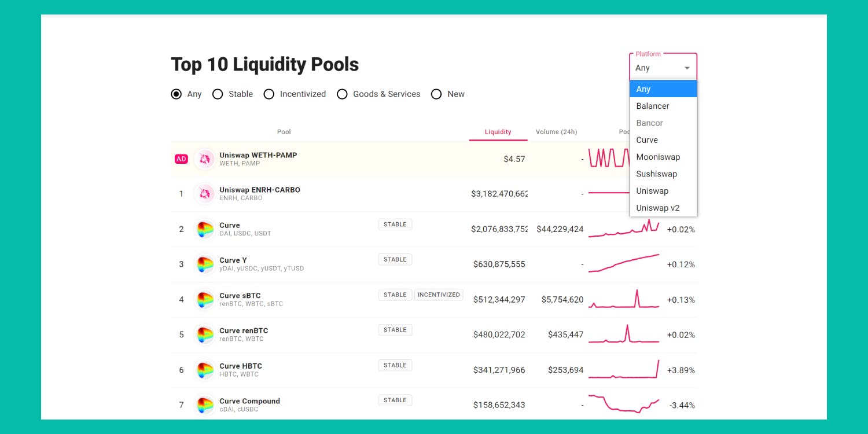Click volume value $253,694
This screenshot has width=868, height=434.
coord(566,370)
